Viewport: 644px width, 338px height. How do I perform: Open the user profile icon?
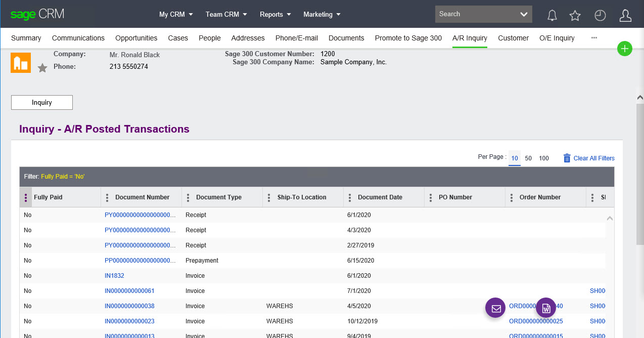tap(625, 16)
